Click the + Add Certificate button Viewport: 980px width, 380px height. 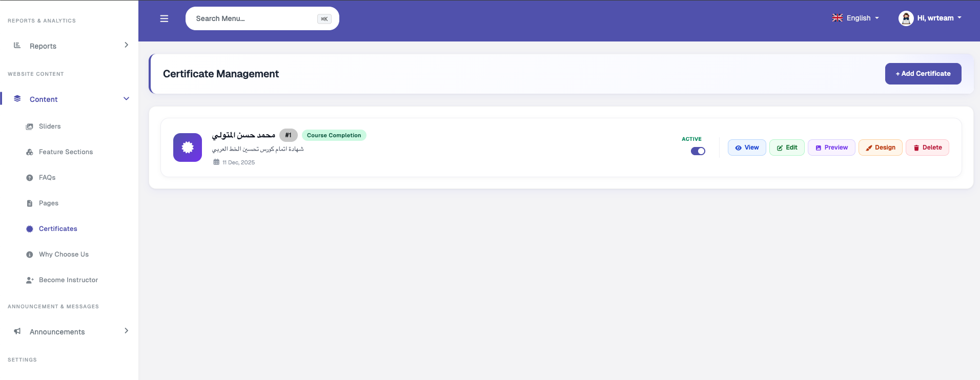(x=923, y=74)
